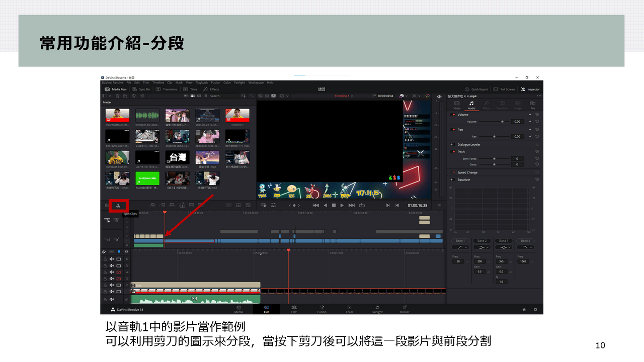The image size is (644, 362).
Task: Select the green MAD clip thumbnail
Action: tap(147, 178)
